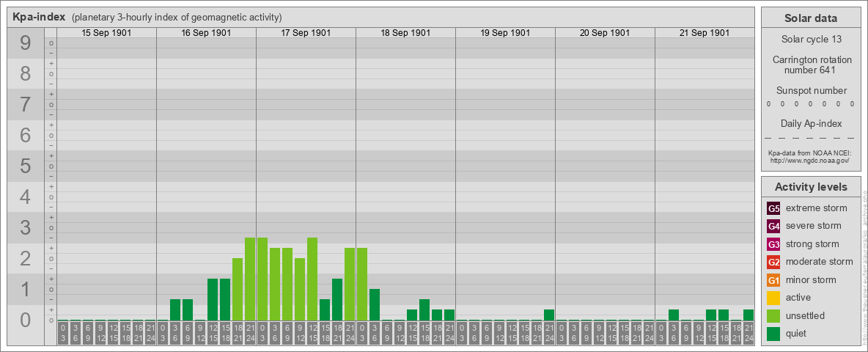This screenshot has height=352, width=868.
Task: Click the Solar cycle 13 text
Action: point(811,40)
